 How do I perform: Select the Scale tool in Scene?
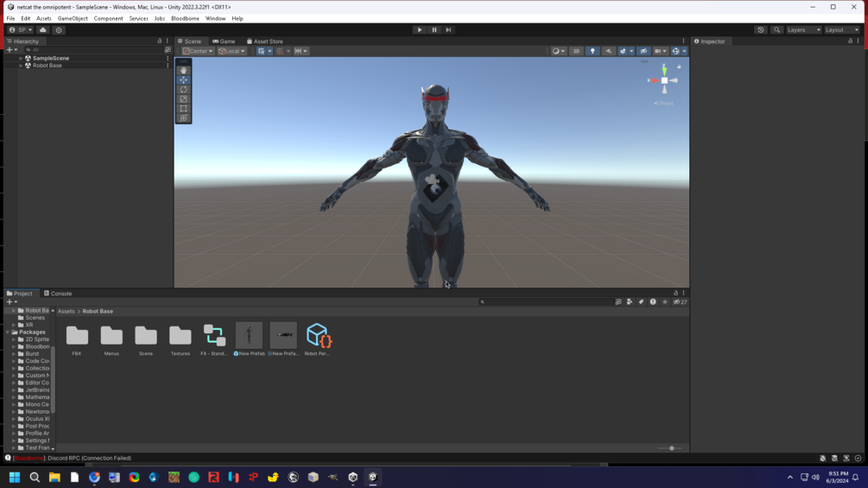[183, 99]
